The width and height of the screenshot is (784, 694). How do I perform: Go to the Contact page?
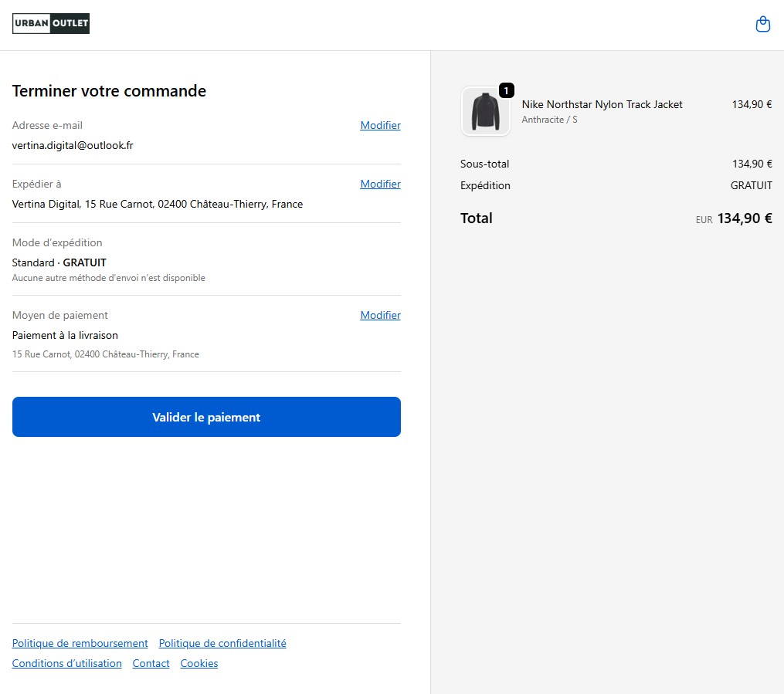click(151, 663)
